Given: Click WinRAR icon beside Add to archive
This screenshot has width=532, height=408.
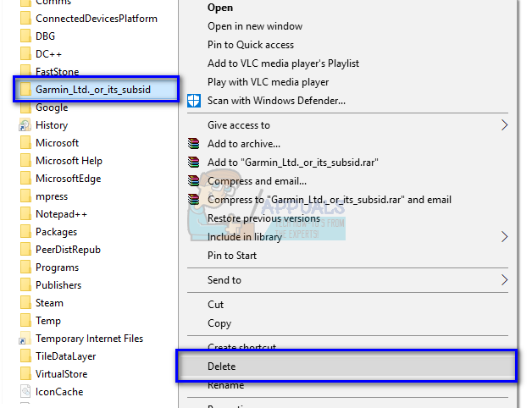Looking at the screenshot, I should [x=193, y=144].
